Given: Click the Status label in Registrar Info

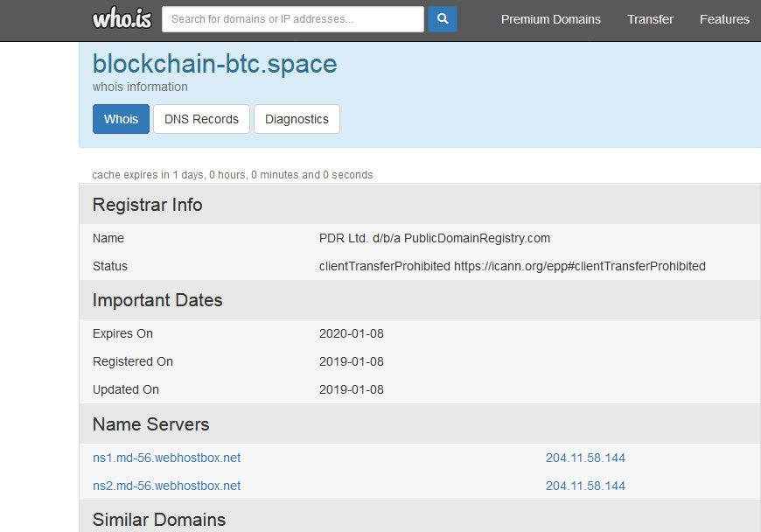Looking at the screenshot, I should pyautogui.click(x=110, y=267).
